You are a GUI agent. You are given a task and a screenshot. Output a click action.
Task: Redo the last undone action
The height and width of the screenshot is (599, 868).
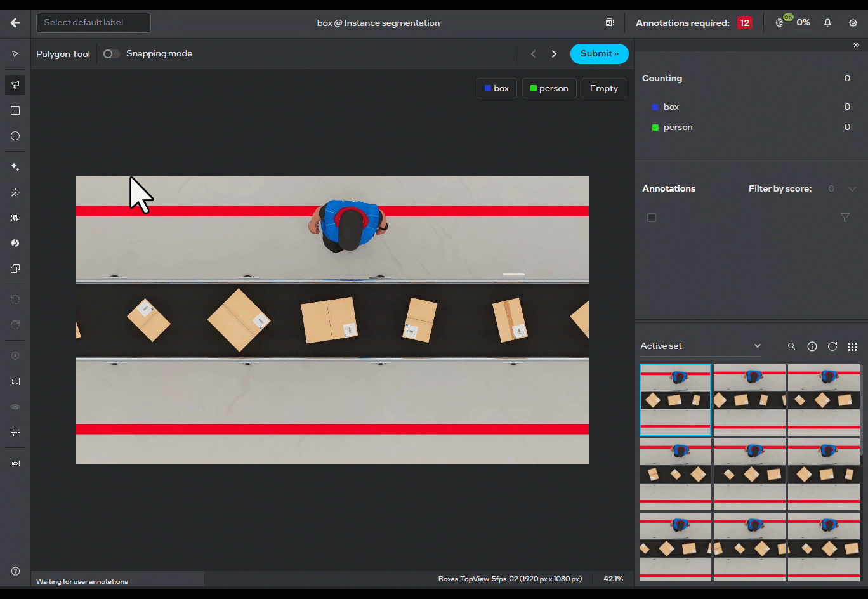click(x=15, y=325)
